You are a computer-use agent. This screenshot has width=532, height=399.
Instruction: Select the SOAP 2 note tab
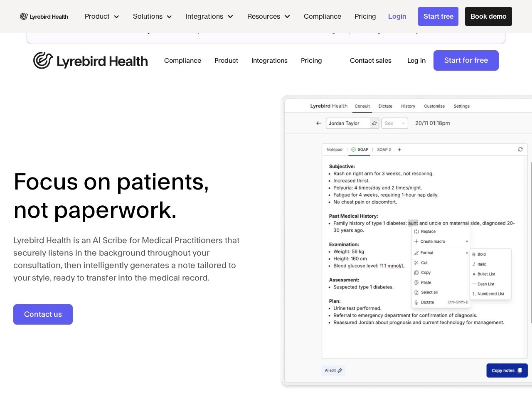click(x=384, y=150)
